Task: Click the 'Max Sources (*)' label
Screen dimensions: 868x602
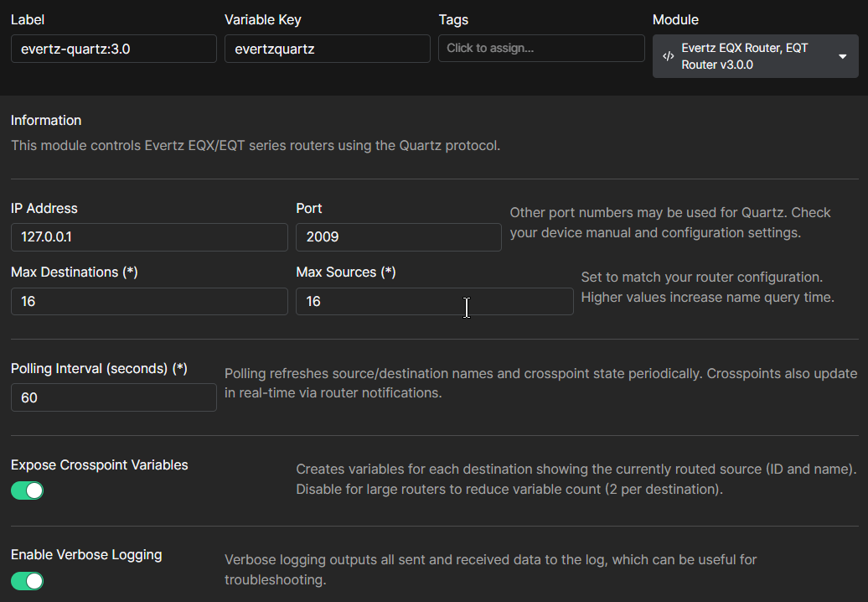Action: coord(346,272)
